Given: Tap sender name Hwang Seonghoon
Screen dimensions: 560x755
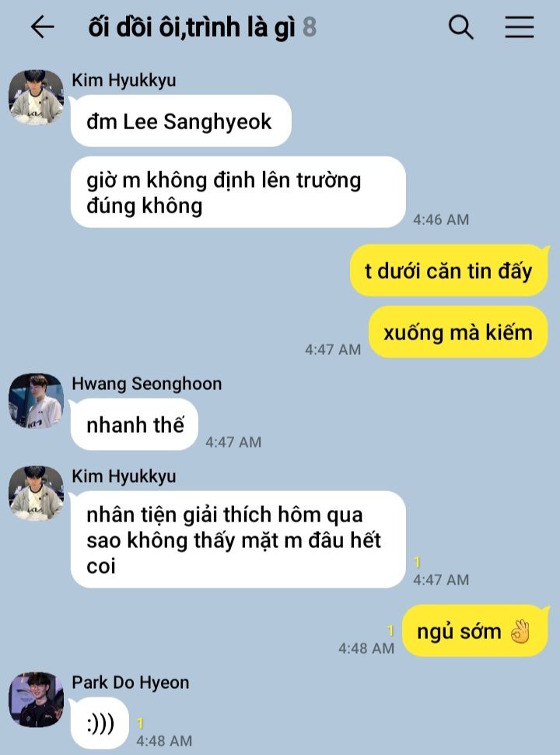Looking at the screenshot, I should [147, 384].
